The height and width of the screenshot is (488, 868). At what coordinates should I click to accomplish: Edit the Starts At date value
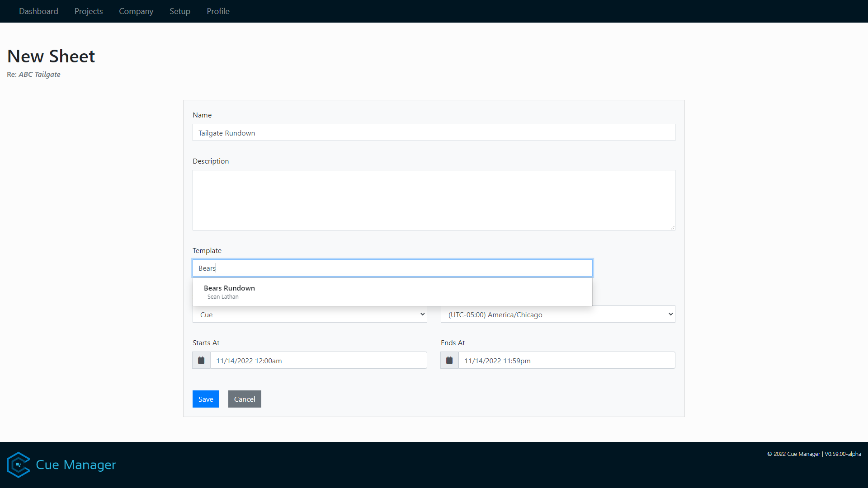tap(318, 360)
